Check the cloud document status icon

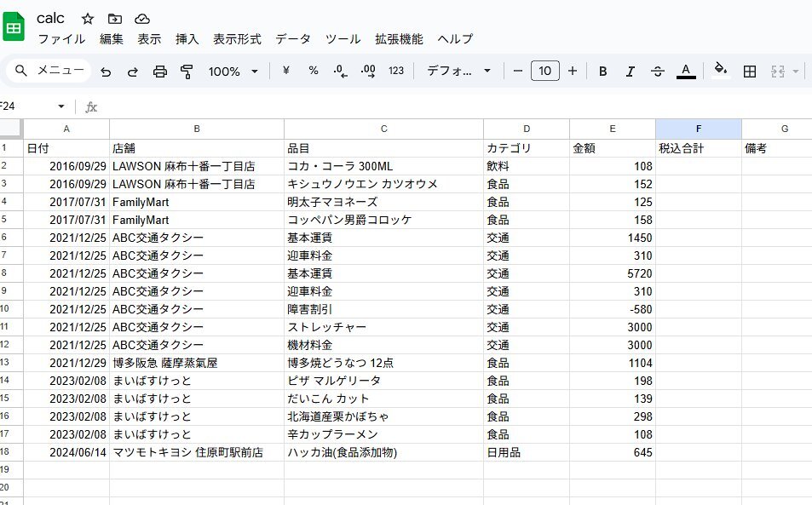[x=142, y=19]
